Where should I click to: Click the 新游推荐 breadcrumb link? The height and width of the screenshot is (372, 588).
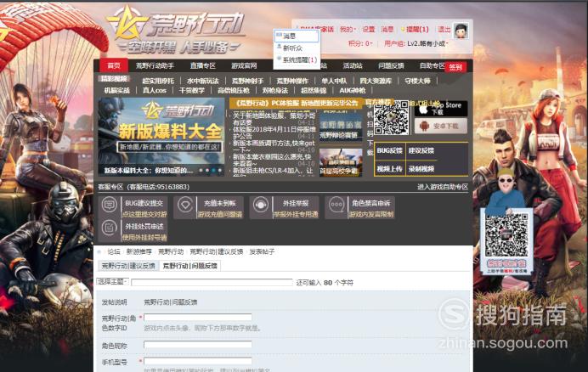point(139,251)
